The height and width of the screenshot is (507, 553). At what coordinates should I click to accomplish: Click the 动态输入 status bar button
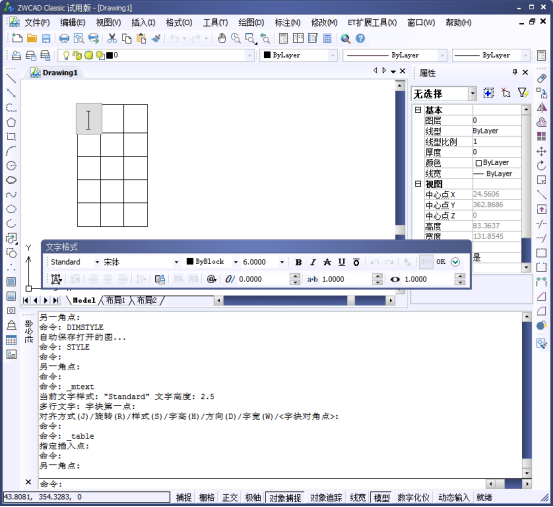pos(454,497)
